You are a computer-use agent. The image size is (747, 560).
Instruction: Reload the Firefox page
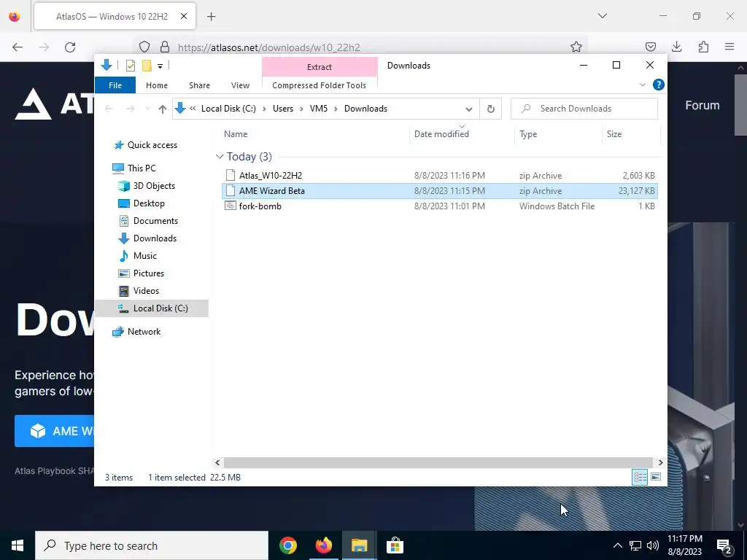(70, 47)
